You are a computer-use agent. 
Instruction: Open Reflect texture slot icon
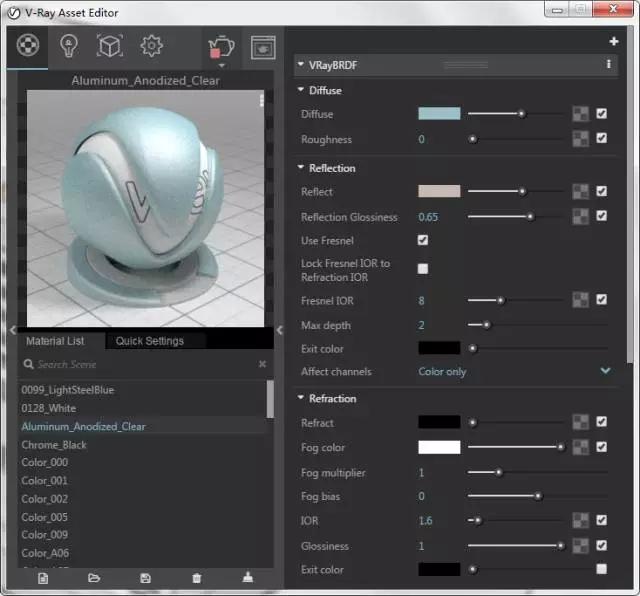tap(580, 191)
